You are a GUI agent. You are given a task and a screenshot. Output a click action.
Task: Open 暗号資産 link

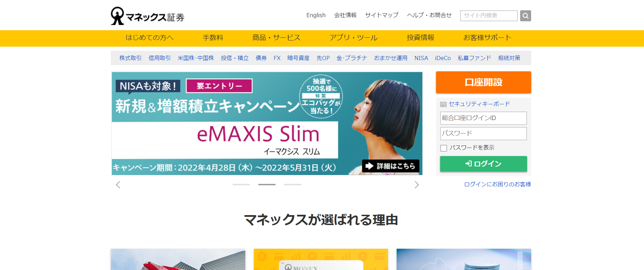coord(298,58)
